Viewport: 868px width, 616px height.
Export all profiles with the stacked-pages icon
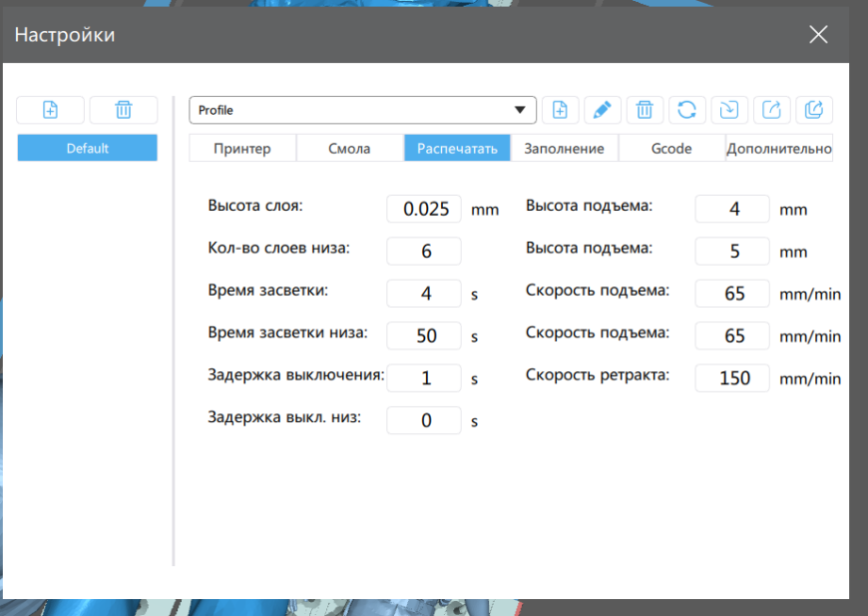[814, 110]
